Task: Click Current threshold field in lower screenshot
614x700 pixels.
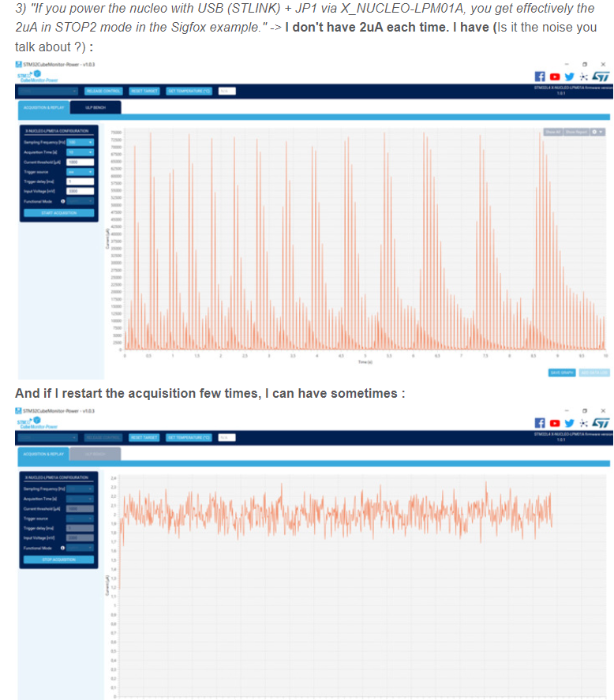Action: (80, 508)
